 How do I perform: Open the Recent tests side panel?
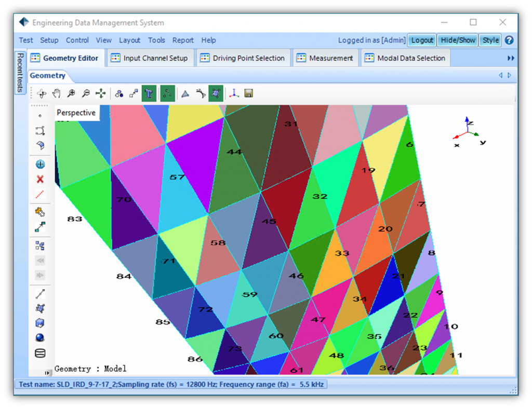click(20, 73)
